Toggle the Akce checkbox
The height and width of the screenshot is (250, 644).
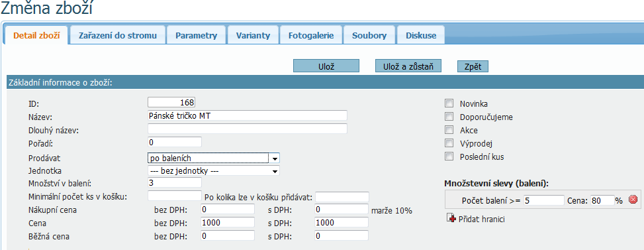pos(449,130)
